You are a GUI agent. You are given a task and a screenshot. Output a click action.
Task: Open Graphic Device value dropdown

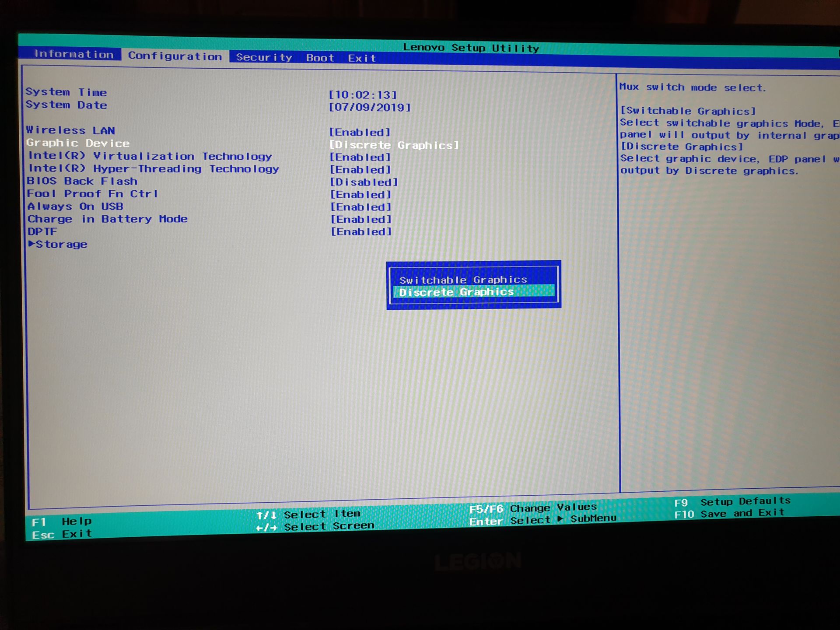click(394, 145)
